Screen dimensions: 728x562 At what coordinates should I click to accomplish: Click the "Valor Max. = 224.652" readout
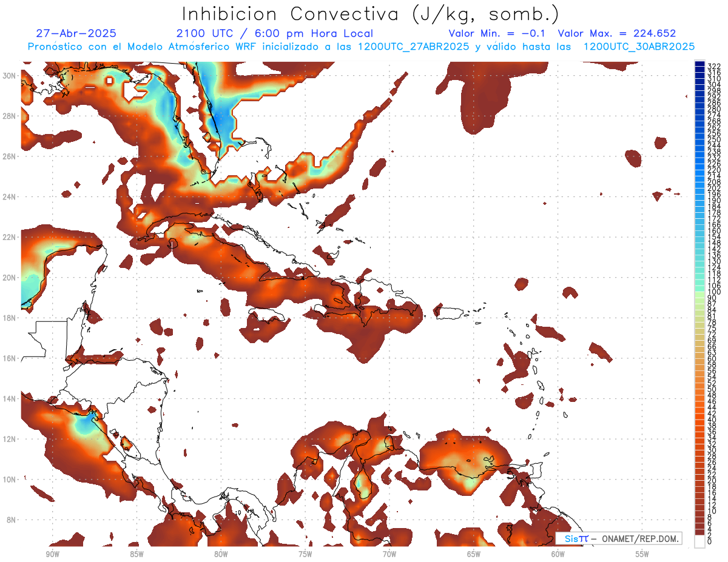pyautogui.click(x=617, y=33)
